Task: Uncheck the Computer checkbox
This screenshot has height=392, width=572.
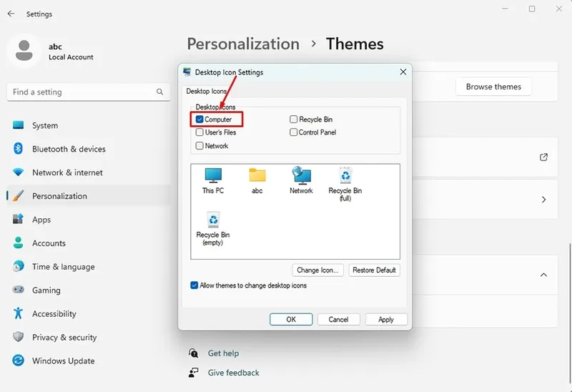Action: coord(199,119)
